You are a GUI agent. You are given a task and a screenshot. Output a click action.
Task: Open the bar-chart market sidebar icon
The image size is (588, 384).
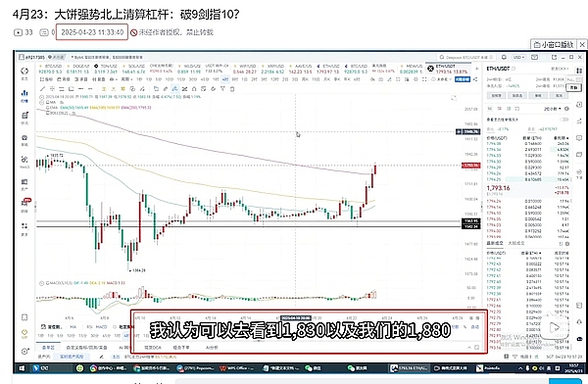[24, 95]
